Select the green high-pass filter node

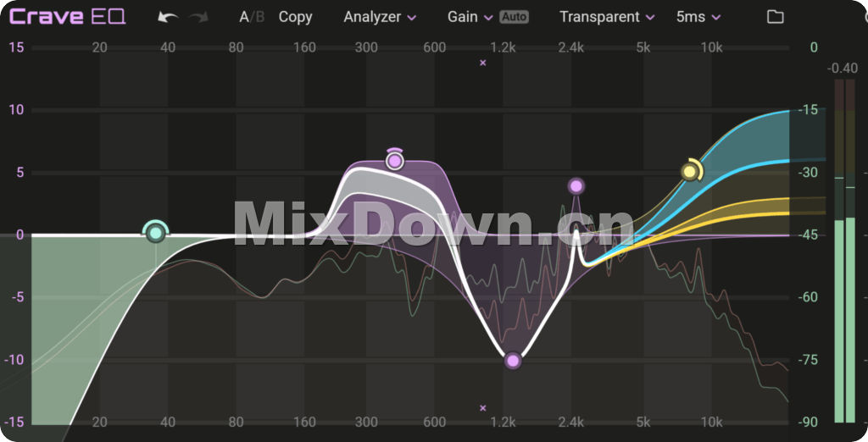tap(155, 233)
